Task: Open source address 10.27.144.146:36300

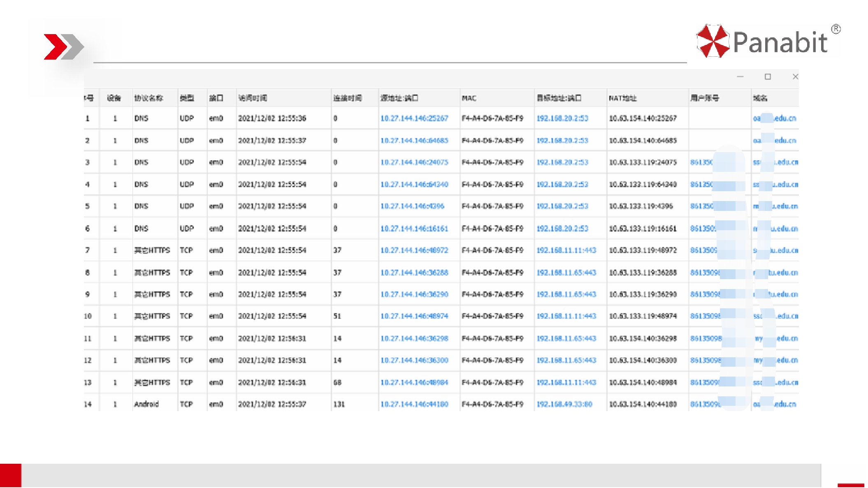Action: point(414,361)
